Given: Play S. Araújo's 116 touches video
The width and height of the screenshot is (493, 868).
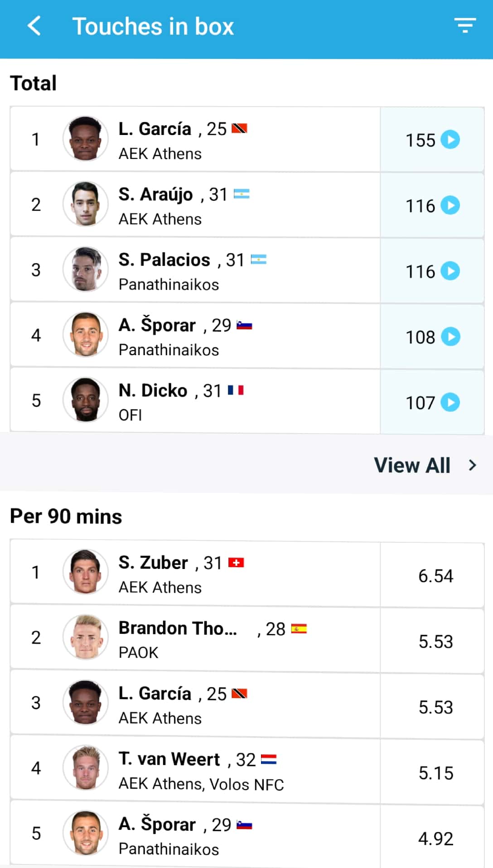Looking at the screenshot, I should click(x=450, y=205).
